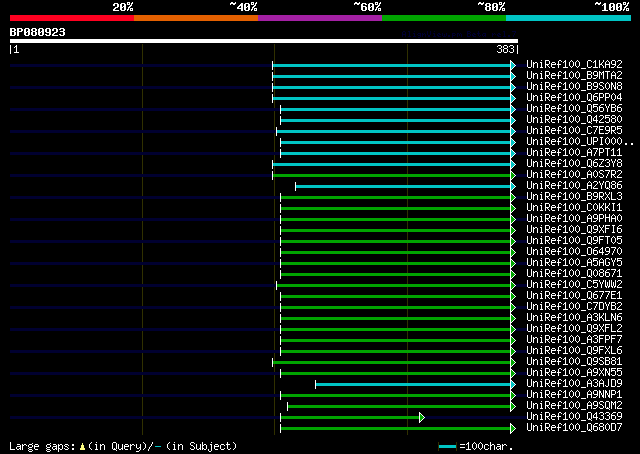Click the query end position number 383
This screenshot has width=640, height=454.
505,49
